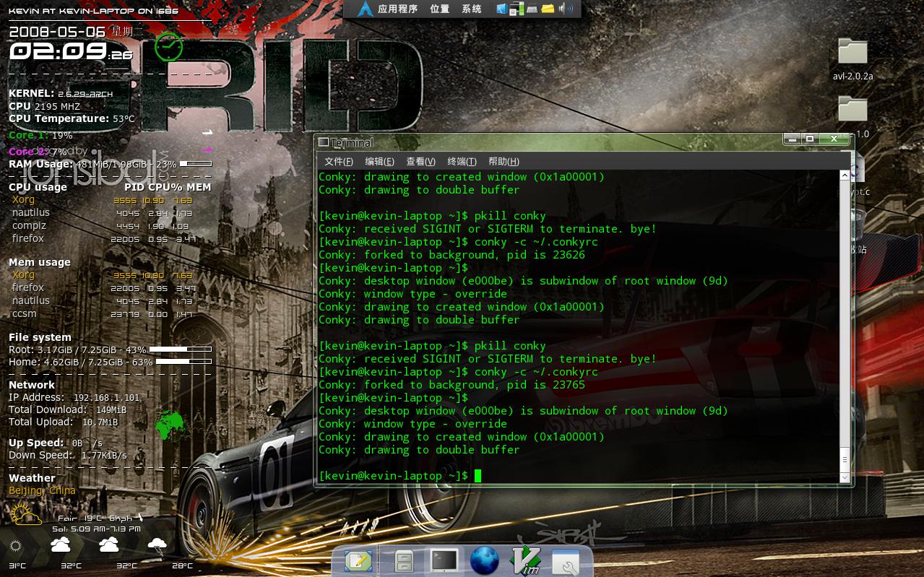Open the 位置 places menu
This screenshot has height=577, width=924.
tap(439, 9)
